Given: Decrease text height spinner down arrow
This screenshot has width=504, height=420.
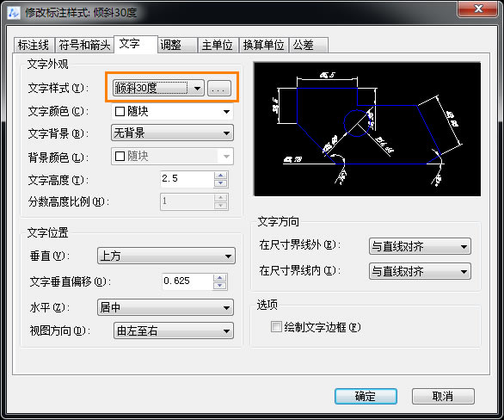Looking at the screenshot, I should pos(220,183).
